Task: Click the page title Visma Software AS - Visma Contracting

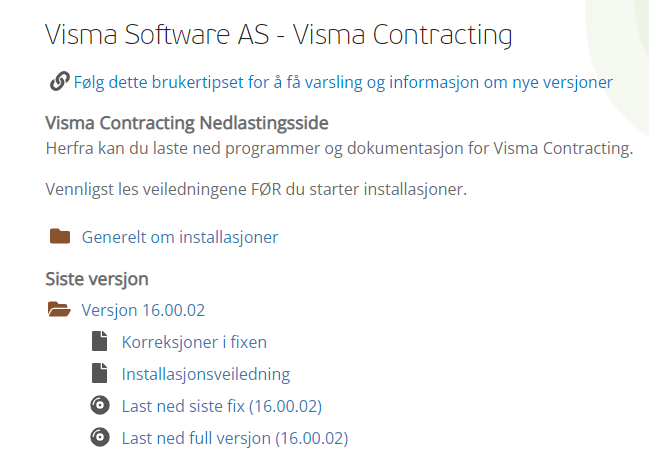Action: click(x=279, y=35)
